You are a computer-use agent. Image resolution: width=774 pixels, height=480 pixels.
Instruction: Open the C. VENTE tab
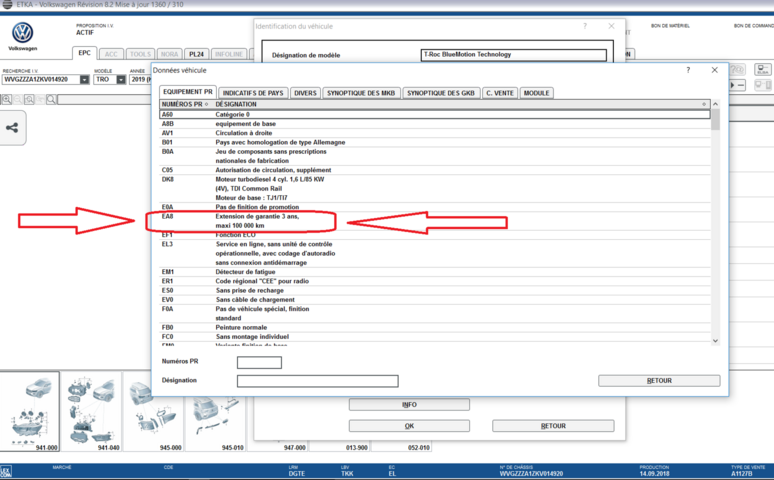click(x=500, y=93)
